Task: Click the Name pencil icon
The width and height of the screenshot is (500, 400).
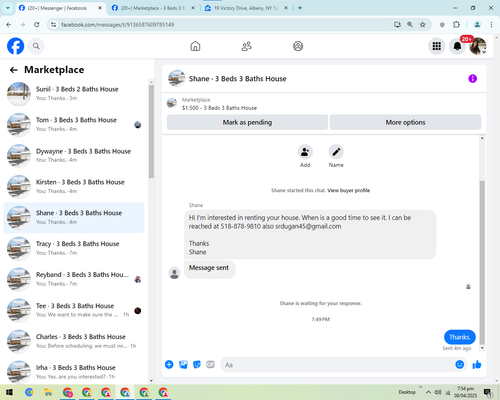Action: (x=336, y=152)
